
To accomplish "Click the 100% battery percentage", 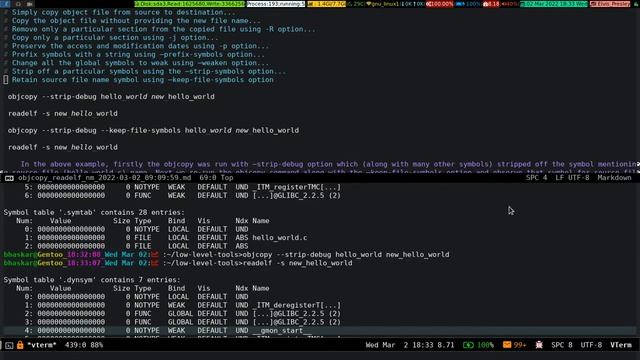I will [485, 345].
